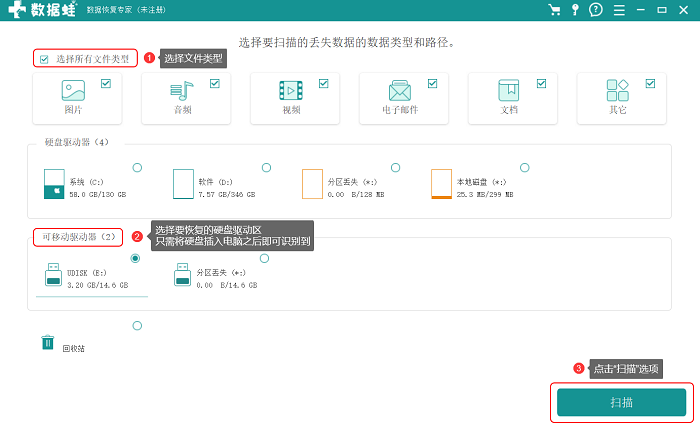The height and width of the screenshot is (429, 700).
Task: Click the 其它 other files icon
Action: click(617, 90)
